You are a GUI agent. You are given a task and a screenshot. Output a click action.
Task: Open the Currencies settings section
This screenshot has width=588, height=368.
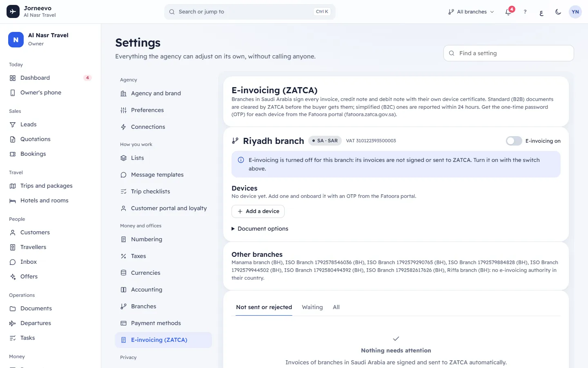coord(163,273)
